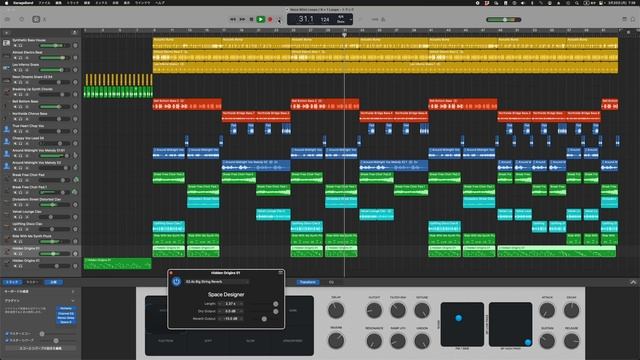Screen dimensions: 640x360
Task: Enable the Count-in toolbar button
Action: (x=374, y=19)
